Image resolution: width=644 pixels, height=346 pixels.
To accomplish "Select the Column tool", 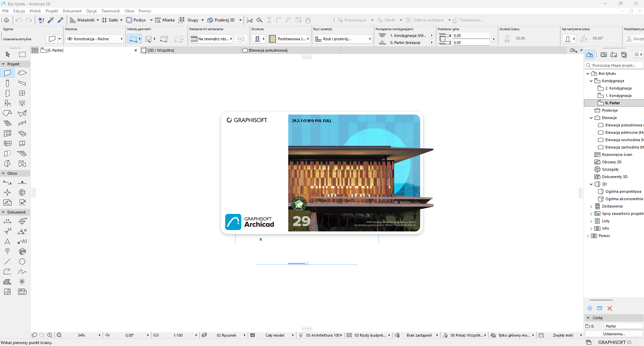I will [7, 83].
